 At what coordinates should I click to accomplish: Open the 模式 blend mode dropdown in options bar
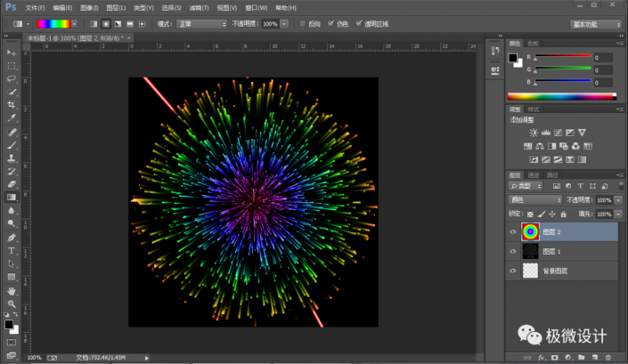click(x=201, y=23)
